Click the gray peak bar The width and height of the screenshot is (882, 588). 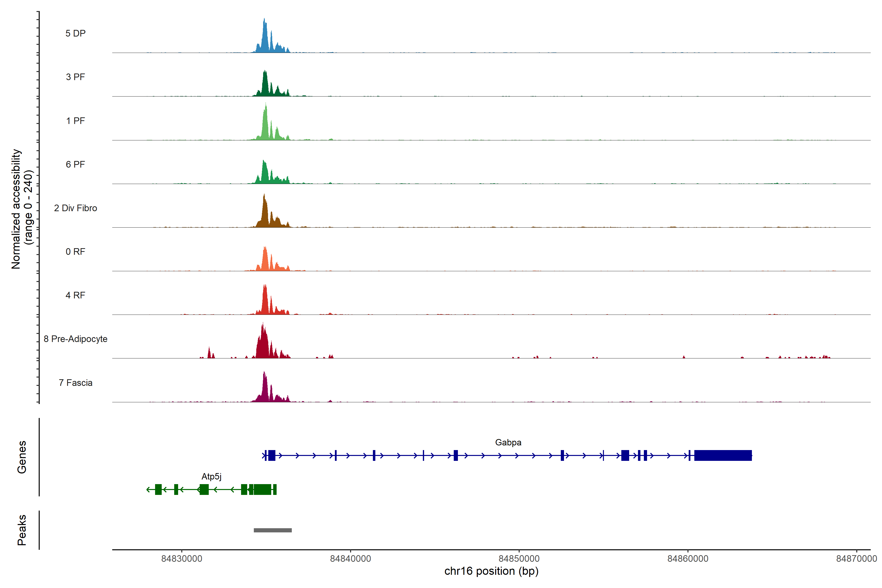(x=273, y=530)
